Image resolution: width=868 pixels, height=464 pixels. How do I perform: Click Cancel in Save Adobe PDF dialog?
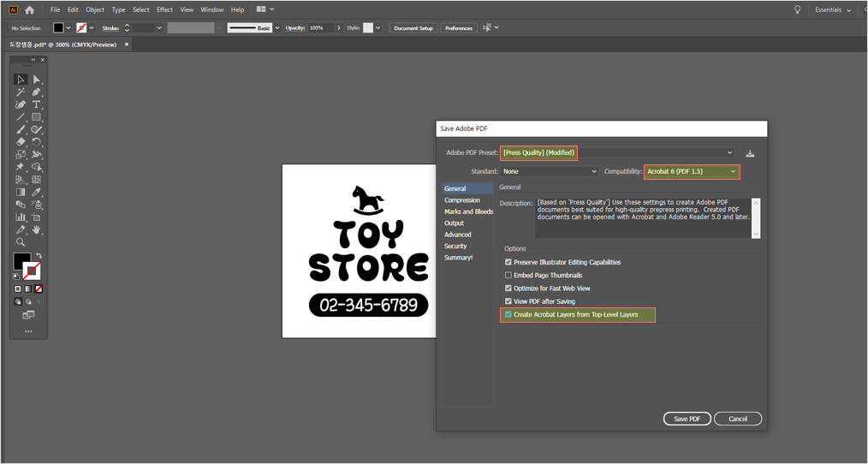click(x=738, y=419)
